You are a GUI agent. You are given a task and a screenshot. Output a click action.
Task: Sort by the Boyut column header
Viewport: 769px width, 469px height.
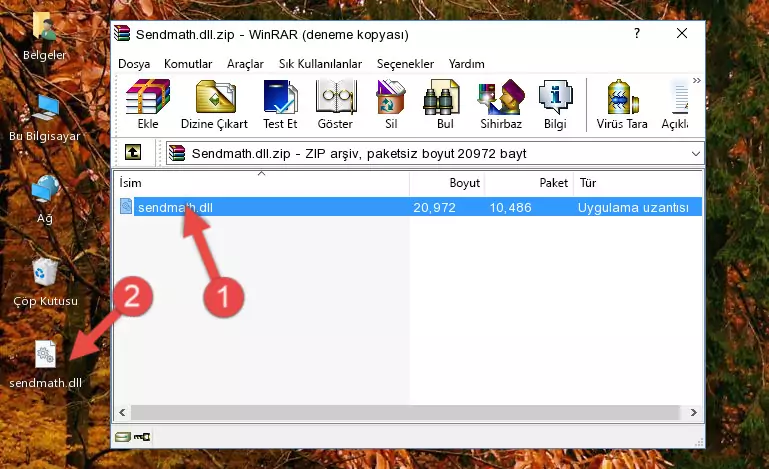[x=447, y=182]
